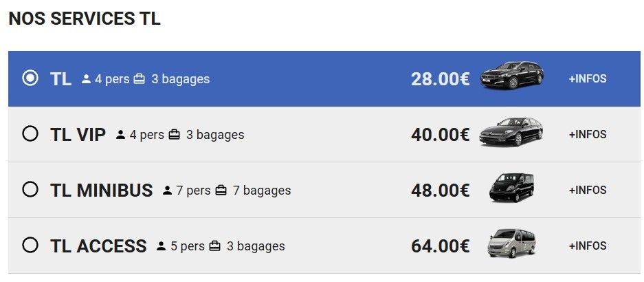Click the luggage icon in the TL row
Screen dimensions: 644x282
(140, 79)
